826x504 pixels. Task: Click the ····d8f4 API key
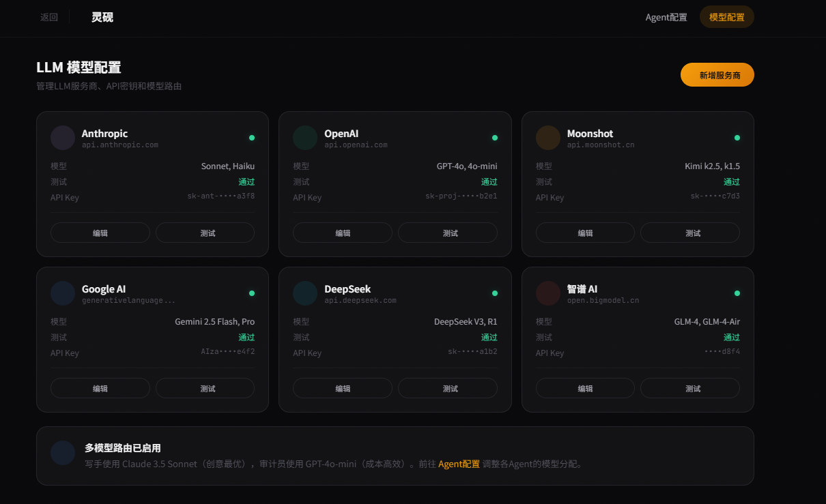click(722, 352)
